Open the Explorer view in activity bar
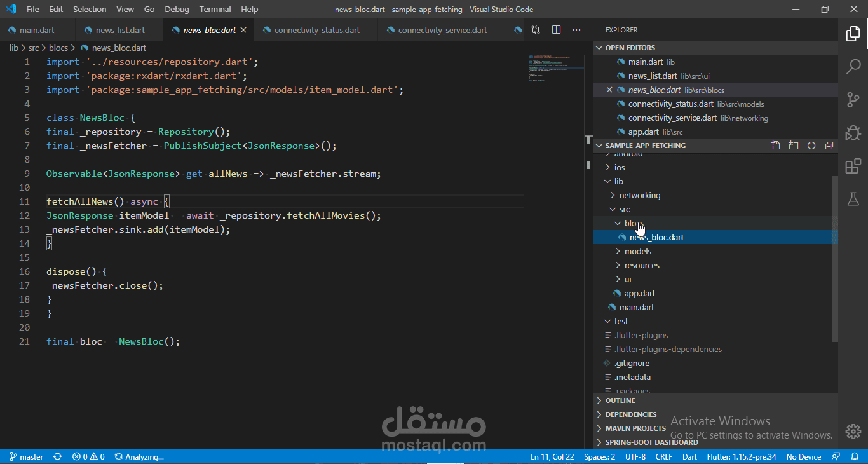This screenshot has width=868, height=464. (853, 34)
